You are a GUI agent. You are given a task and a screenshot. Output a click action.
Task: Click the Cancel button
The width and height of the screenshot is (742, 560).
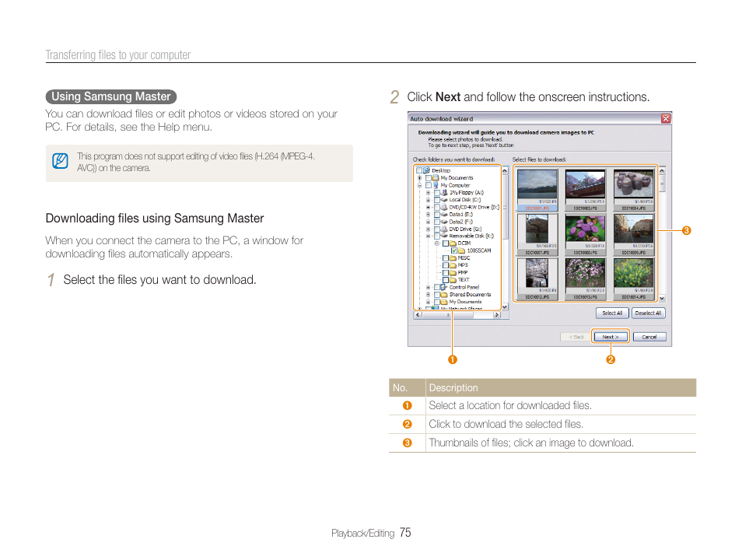(x=649, y=337)
